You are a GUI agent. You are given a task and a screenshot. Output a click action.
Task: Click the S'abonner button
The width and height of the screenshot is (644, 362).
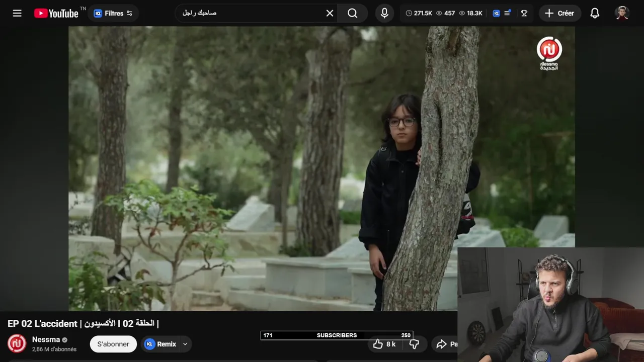pyautogui.click(x=113, y=344)
